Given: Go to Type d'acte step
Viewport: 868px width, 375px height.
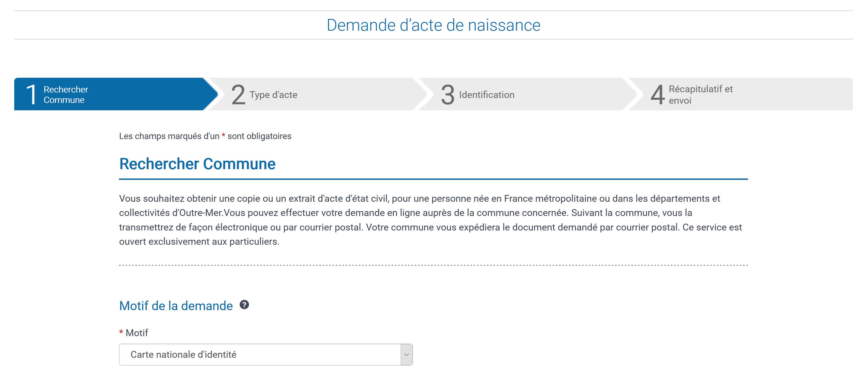Looking at the screenshot, I should pos(273,95).
